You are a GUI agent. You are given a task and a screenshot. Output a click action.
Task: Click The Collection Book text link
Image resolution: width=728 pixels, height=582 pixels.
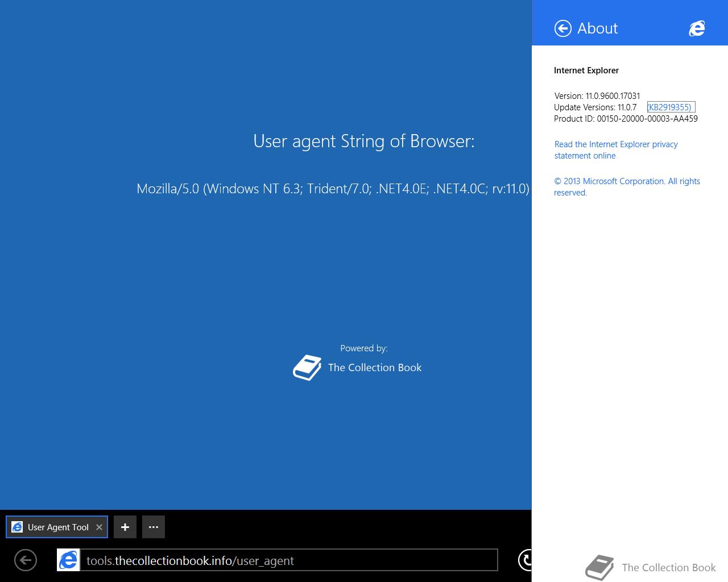(375, 368)
